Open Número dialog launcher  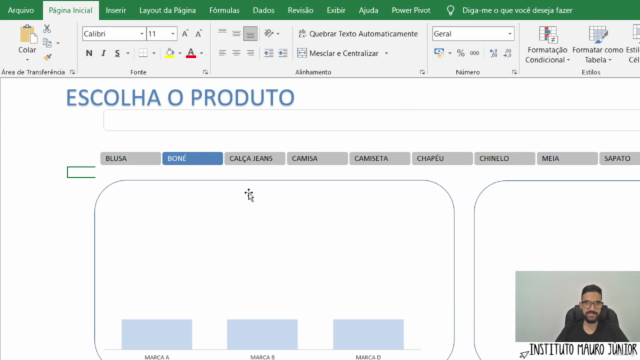click(514, 72)
